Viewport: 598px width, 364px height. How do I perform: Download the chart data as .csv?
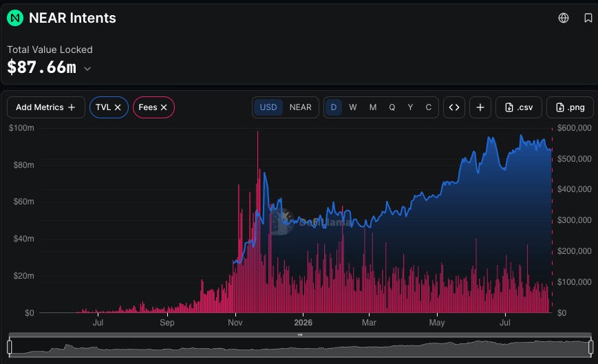pyautogui.click(x=519, y=107)
